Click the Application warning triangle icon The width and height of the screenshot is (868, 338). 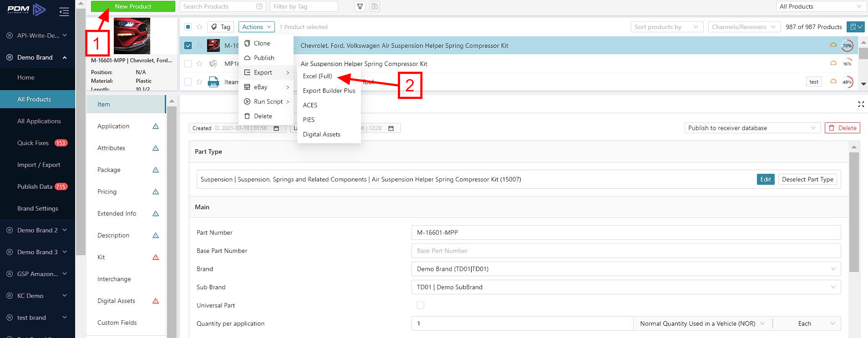point(156,126)
